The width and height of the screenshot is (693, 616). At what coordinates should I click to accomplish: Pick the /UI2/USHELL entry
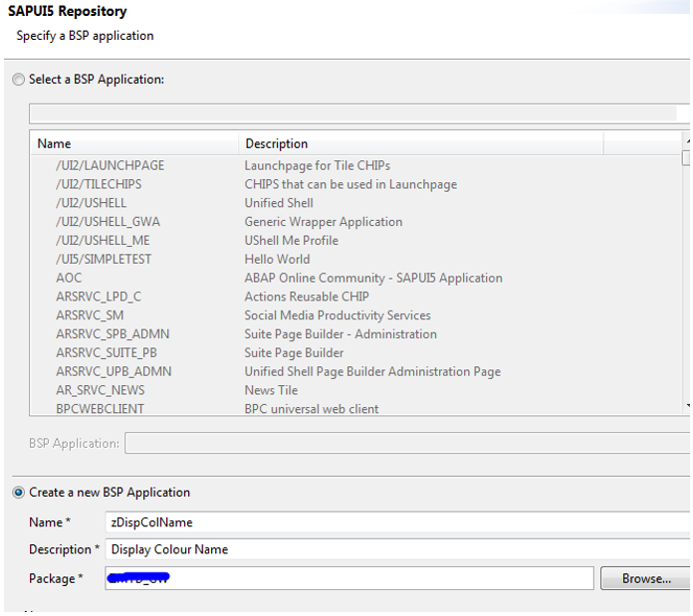[x=356, y=203]
